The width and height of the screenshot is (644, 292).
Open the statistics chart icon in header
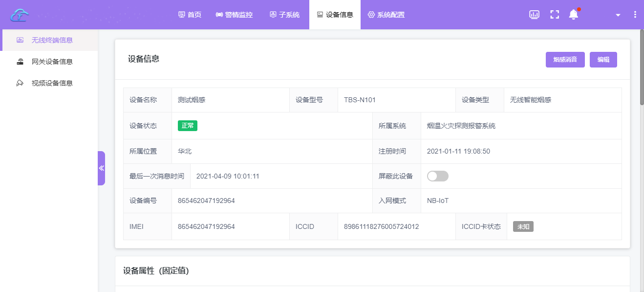(x=534, y=15)
